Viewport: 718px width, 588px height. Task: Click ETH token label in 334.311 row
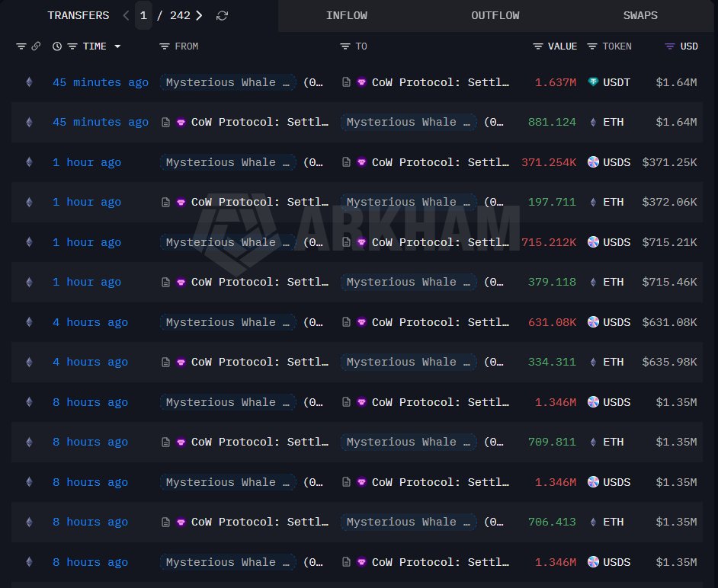tap(613, 362)
